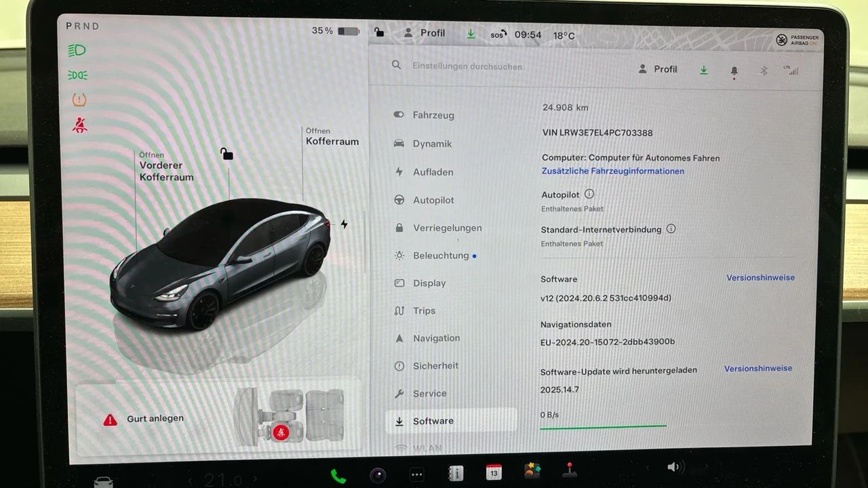The image size is (868, 488).
Task: Tap the seat occupancy diagram
Action: pyautogui.click(x=290, y=415)
